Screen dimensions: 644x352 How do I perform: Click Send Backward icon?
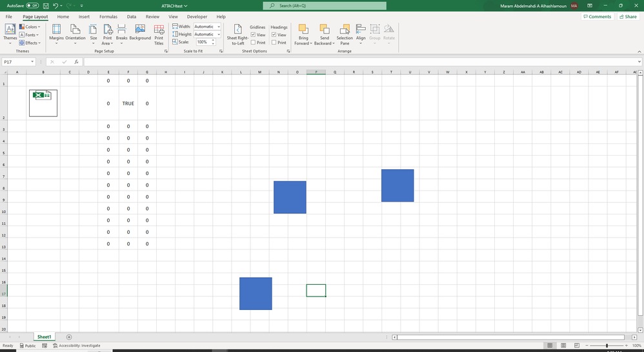click(x=325, y=29)
